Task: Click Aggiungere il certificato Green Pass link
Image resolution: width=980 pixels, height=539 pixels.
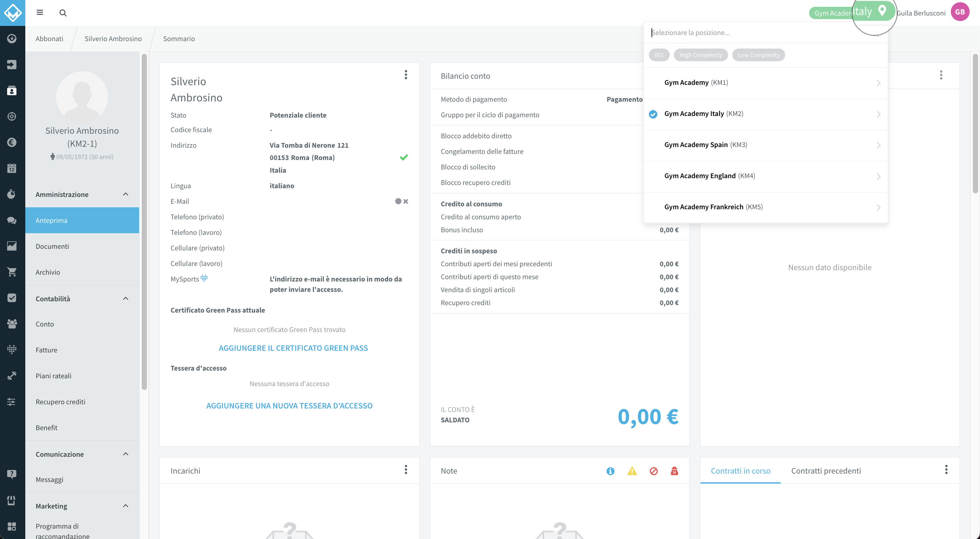Action: 293,348
